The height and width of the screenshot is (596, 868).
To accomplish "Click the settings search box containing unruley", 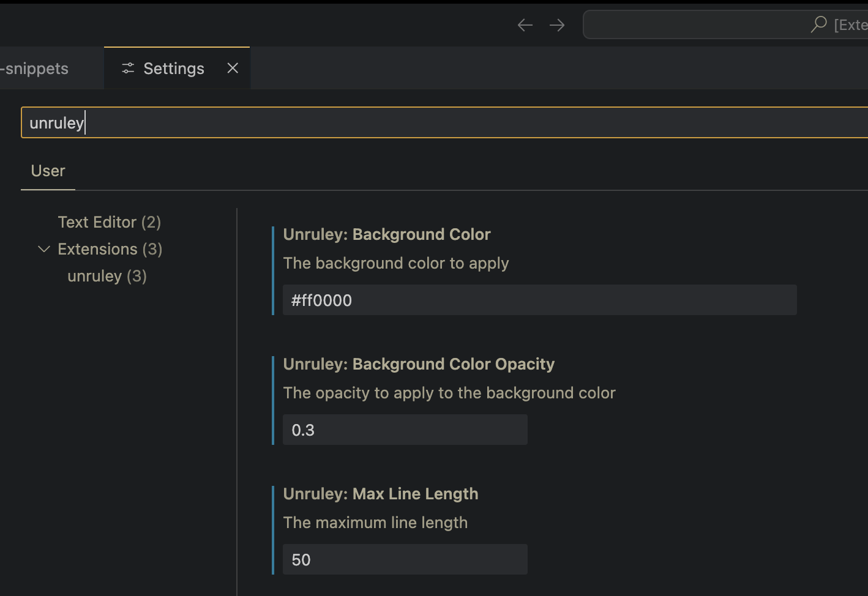I will [x=444, y=122].
